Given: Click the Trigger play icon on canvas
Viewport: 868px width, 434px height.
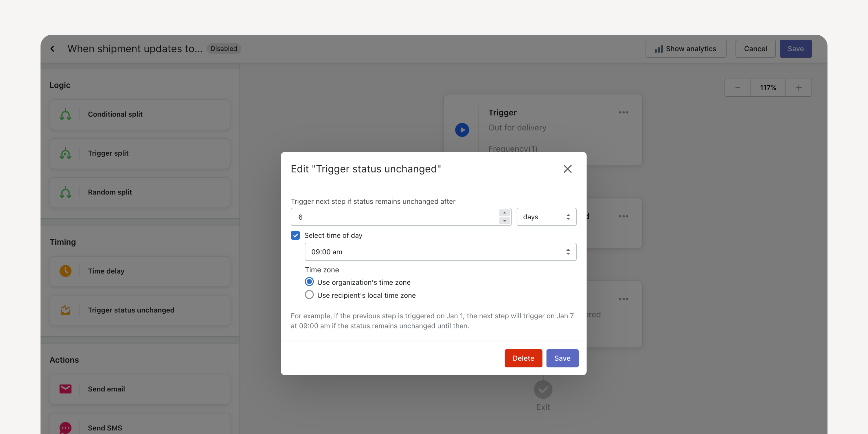Looking at the screenshot, I should [x=462, y=130].
